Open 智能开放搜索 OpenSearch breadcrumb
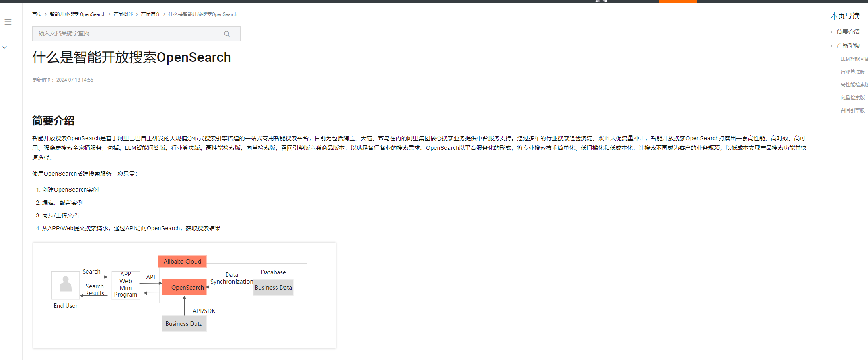Screen dimensions: 868x360 (78, 14)
